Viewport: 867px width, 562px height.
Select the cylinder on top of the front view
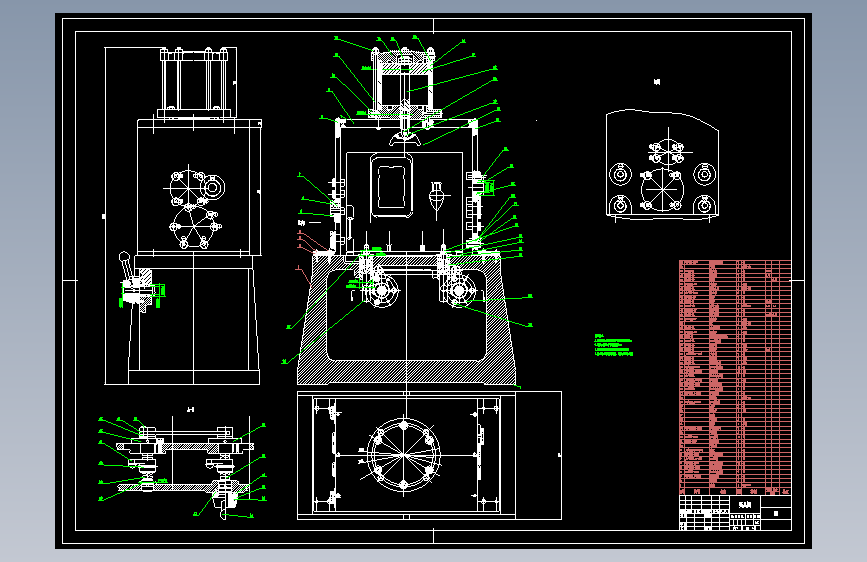point(404,83)
